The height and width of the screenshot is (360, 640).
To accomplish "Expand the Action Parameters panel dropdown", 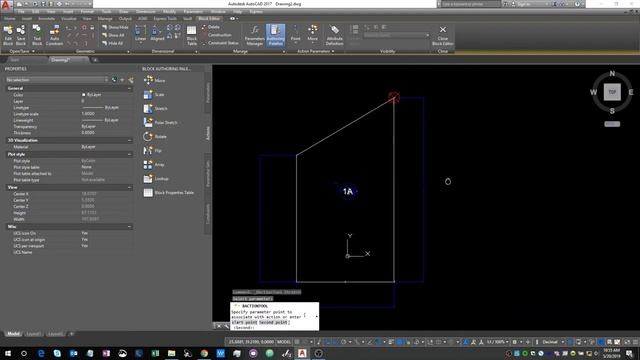I will tap(316, 51).
